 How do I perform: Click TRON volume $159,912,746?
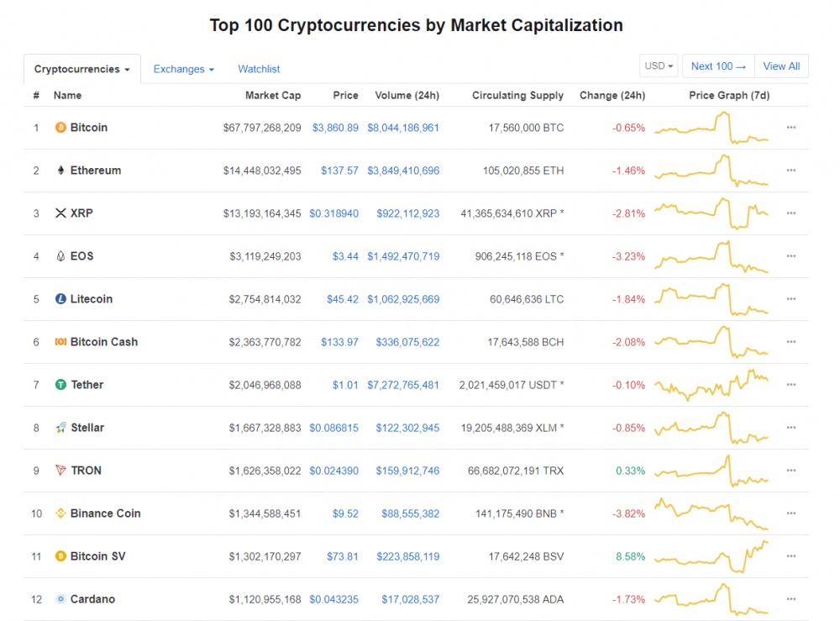coord(407,471)
